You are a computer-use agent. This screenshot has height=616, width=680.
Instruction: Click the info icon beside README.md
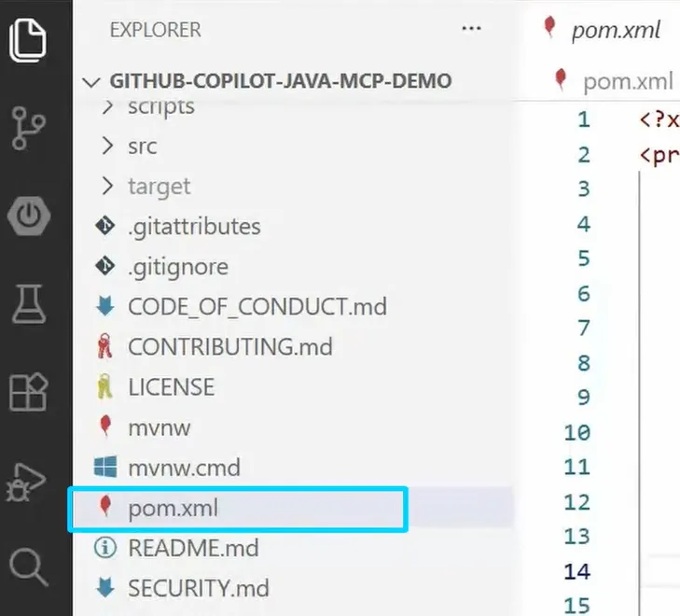105,548
